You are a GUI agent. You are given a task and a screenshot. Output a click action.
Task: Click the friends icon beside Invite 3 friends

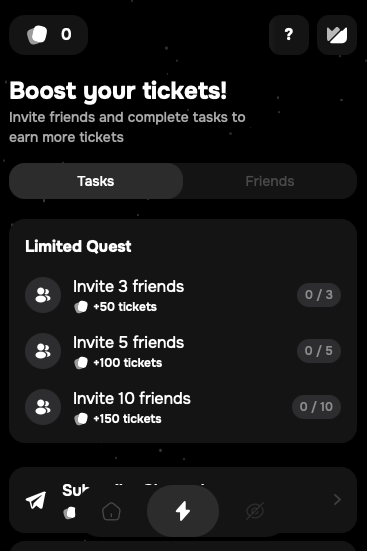click(x=43, y=295)
